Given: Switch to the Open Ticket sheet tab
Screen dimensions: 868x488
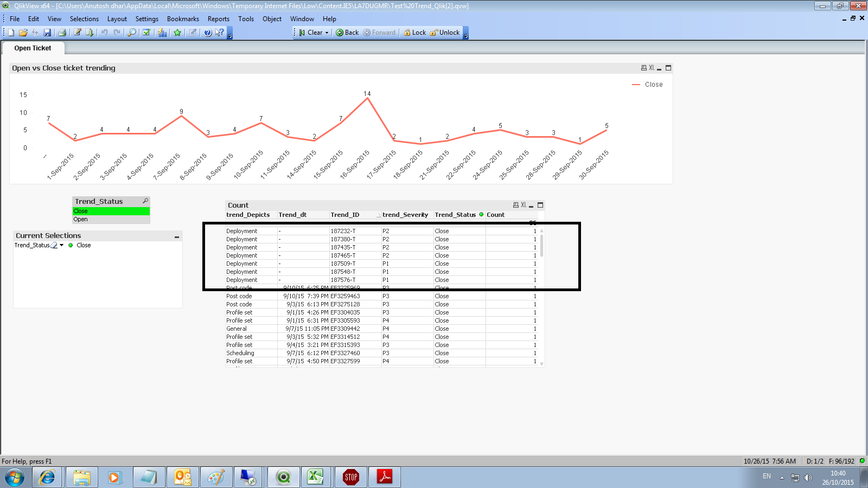Looking at the screenshot, I should [x=33, y=48].
